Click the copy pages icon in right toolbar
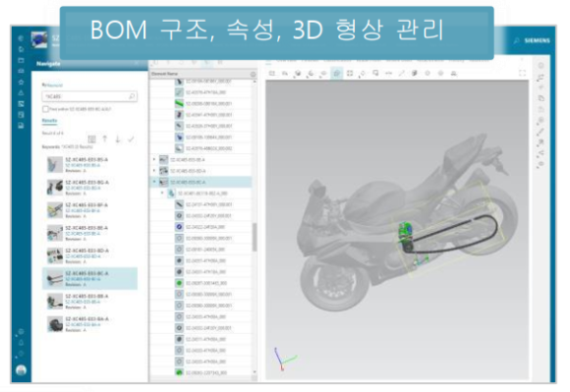This screenshot has width=570, height=392. (541, 98)
